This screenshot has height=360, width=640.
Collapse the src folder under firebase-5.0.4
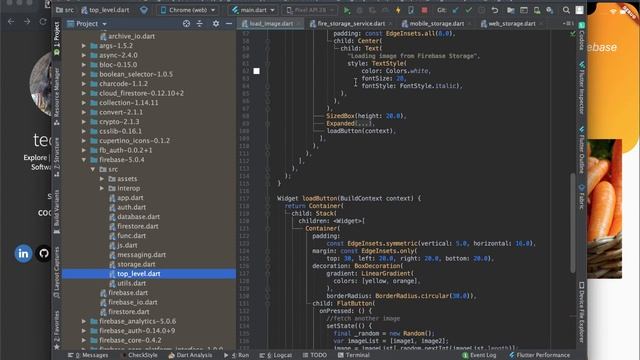click(x=93, y=169)
